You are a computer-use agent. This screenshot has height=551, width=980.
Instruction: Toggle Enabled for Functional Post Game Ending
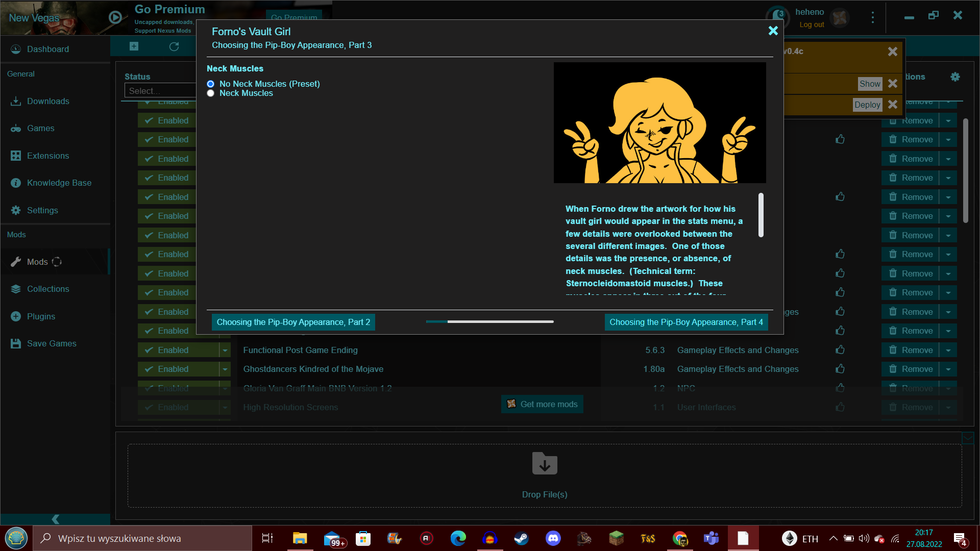click(x=178, y=350)
